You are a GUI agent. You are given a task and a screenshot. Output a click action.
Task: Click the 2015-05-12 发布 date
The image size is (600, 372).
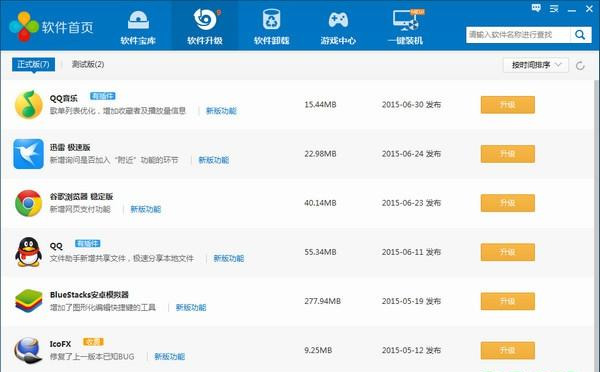click(x=411, y=350)
